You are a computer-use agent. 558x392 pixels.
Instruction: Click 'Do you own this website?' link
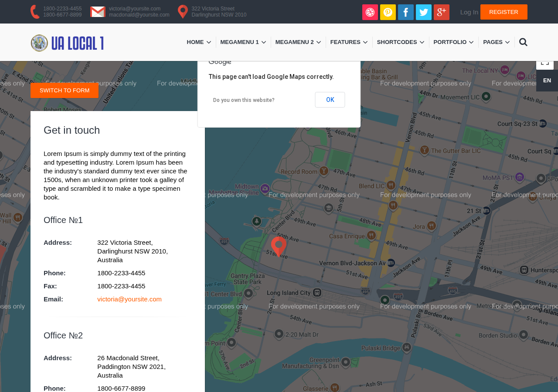[x=244, y=100]
